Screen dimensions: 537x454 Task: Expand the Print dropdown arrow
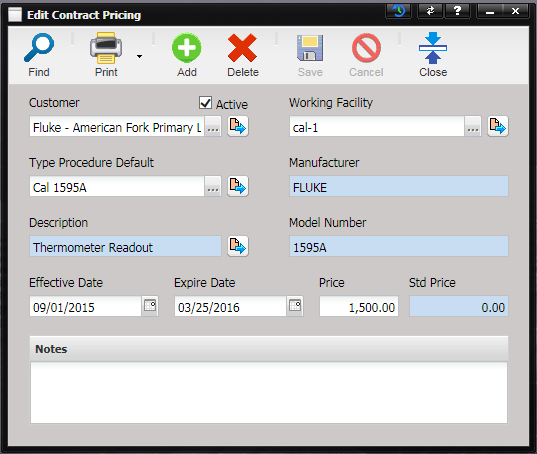point(139,56)
